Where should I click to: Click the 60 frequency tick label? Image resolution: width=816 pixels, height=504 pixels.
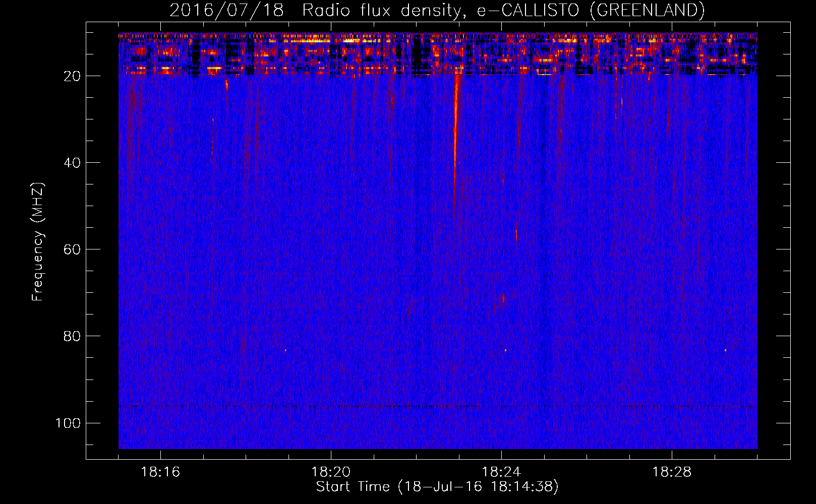point(72,249)
